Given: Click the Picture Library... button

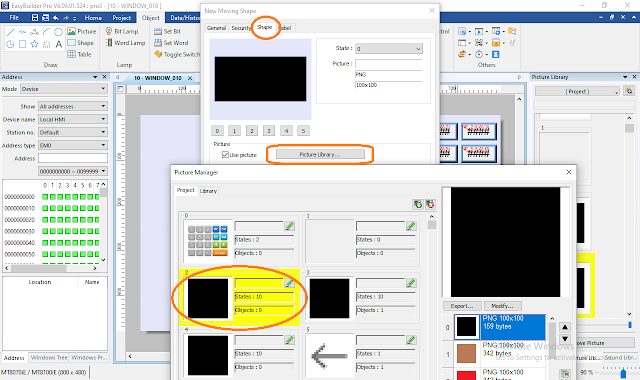Looking at the screenshot, I should (320, 154).
